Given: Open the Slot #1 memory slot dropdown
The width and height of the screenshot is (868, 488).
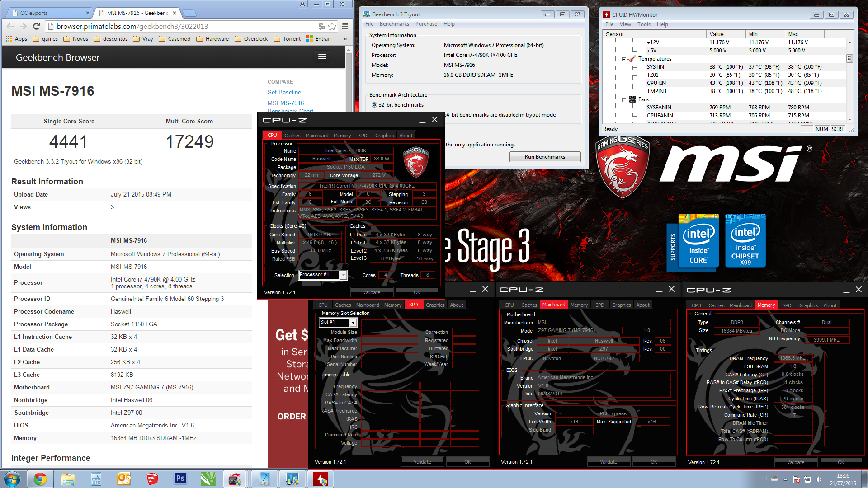Looking at the screenshot, I should (353, 322).
